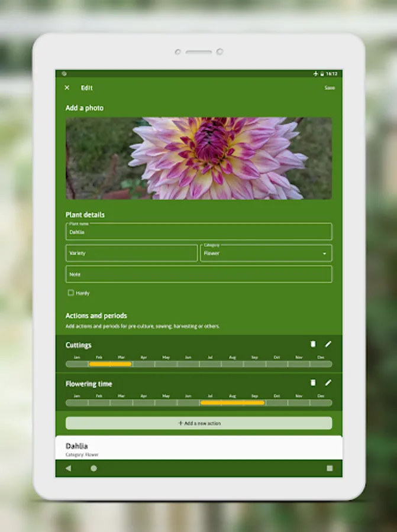Screen dimensions: 397x532
Task: Edit Flowering time with pencil icon
Action: click(328, 382)
